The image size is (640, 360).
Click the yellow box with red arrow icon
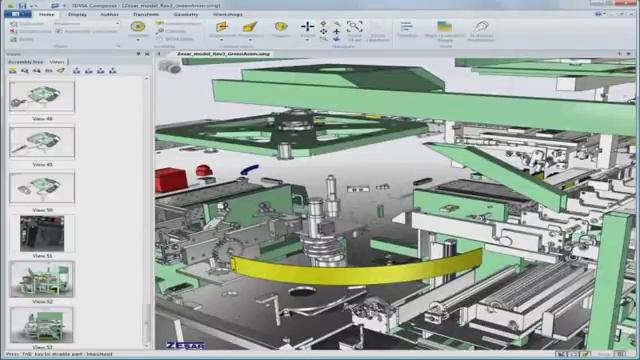[x=222, y=27]
